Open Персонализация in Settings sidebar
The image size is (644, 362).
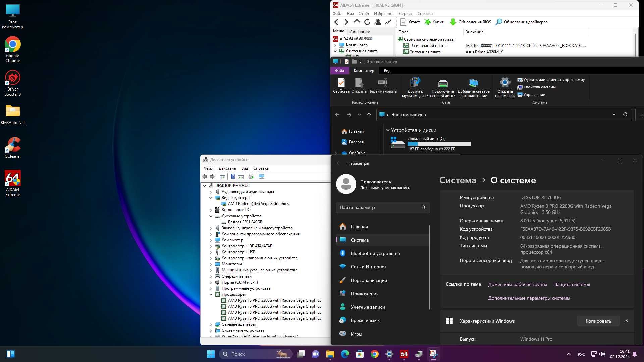382,280
